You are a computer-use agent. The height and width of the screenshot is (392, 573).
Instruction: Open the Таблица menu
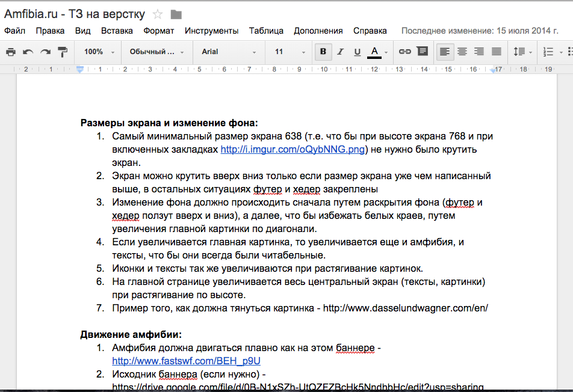pyautogui.click(x=266, y=31)
